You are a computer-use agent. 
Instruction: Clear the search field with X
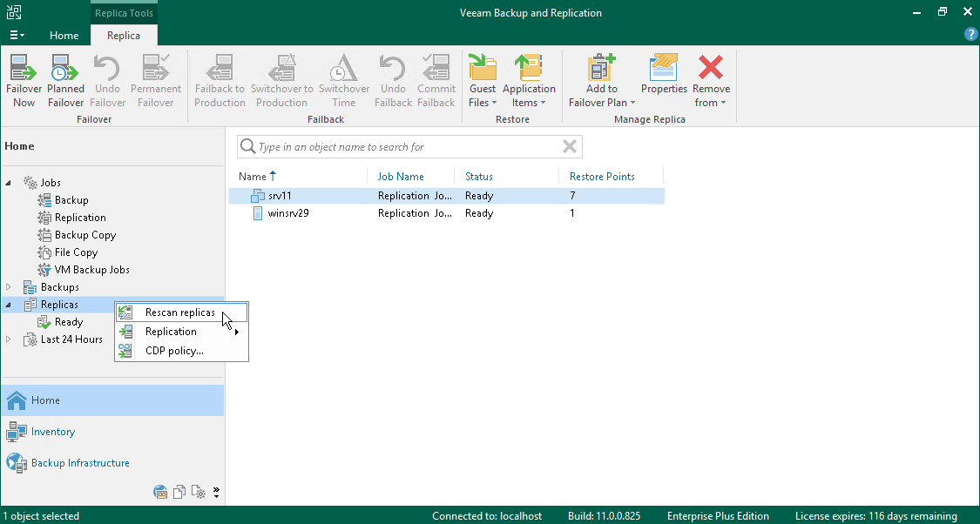pyautogui.click(x=570, y=147)
